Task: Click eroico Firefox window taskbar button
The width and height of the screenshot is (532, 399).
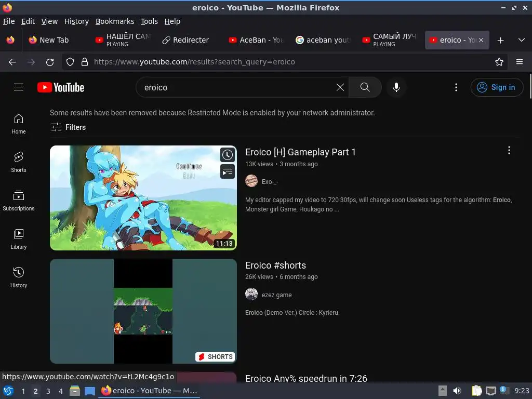Action: click(149, 391)
